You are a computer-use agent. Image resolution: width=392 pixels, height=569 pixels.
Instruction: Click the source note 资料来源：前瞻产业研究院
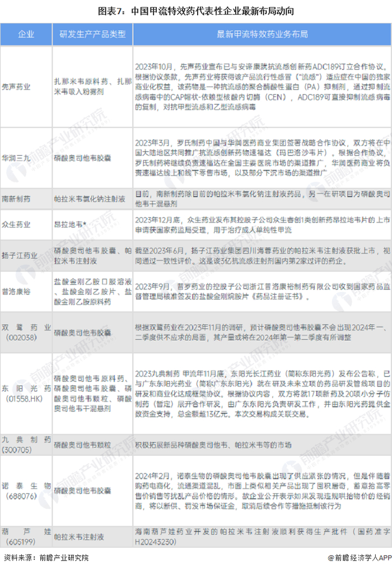click(x=46, y=558)
